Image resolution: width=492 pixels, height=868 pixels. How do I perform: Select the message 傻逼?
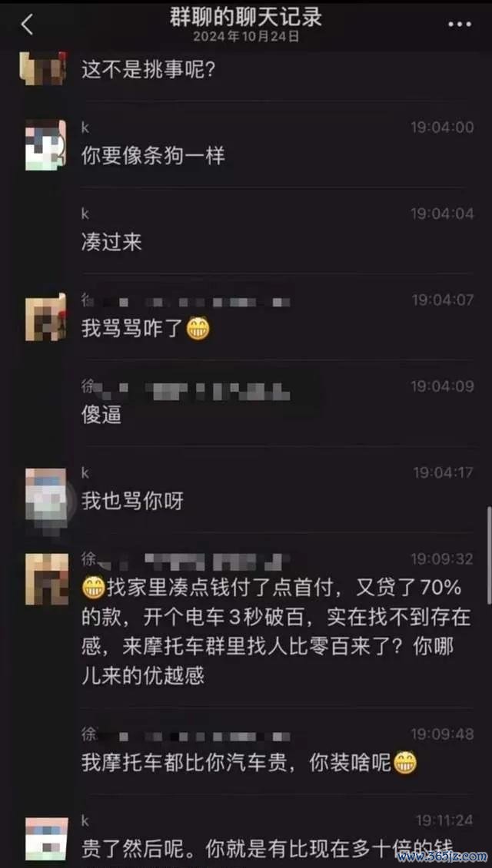pyautogui.click(x=101, y=416)
